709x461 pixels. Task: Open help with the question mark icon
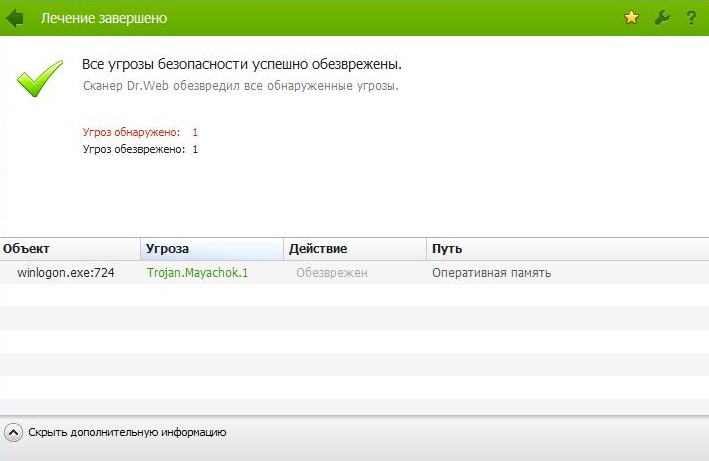pos(691,18)
